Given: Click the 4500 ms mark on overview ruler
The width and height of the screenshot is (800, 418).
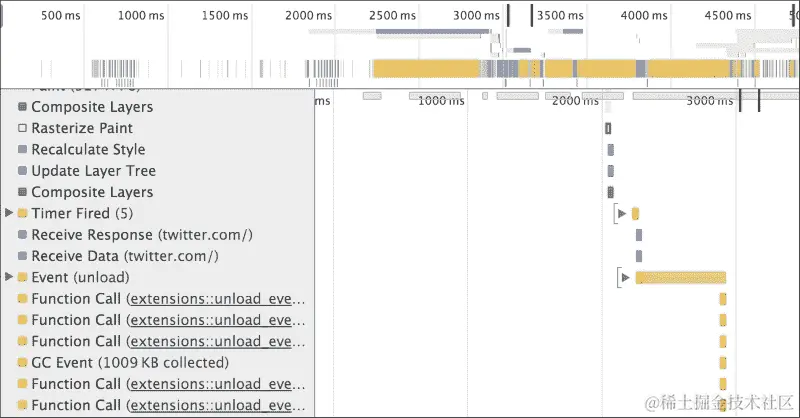Looking at the screenshot, I should (x=728, y=15).
